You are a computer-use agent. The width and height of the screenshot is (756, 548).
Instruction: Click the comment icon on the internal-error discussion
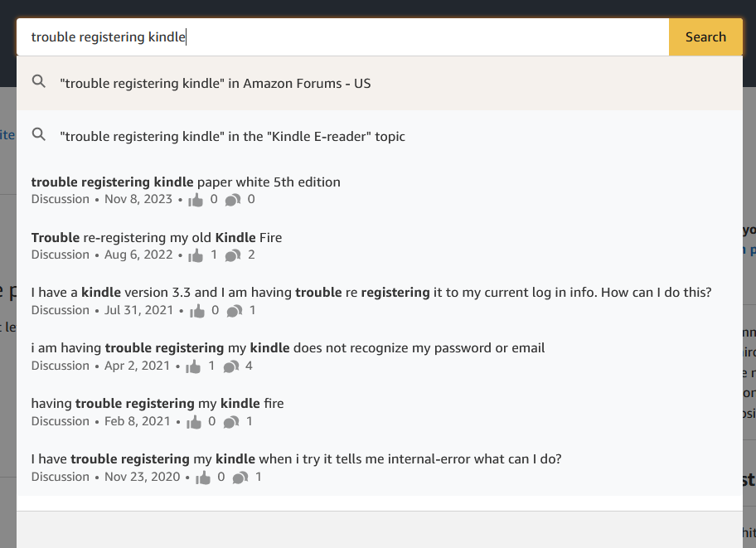click(x=240, y=476)
